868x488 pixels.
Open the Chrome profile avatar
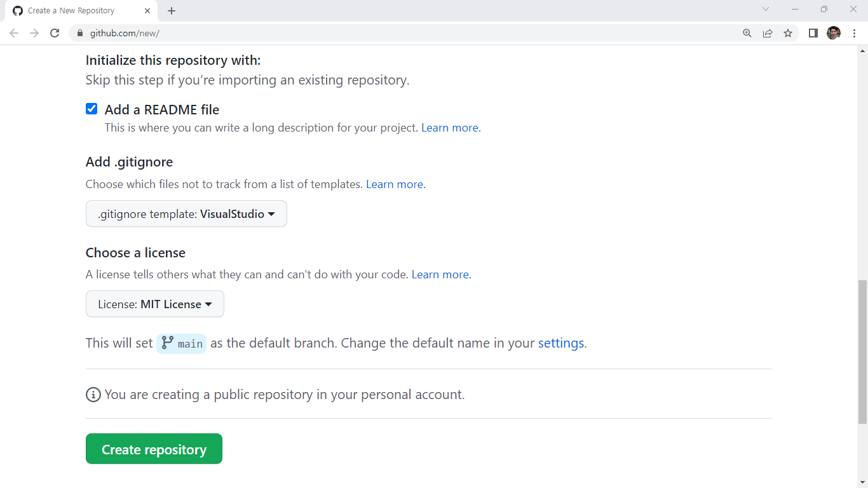point(833,33)
